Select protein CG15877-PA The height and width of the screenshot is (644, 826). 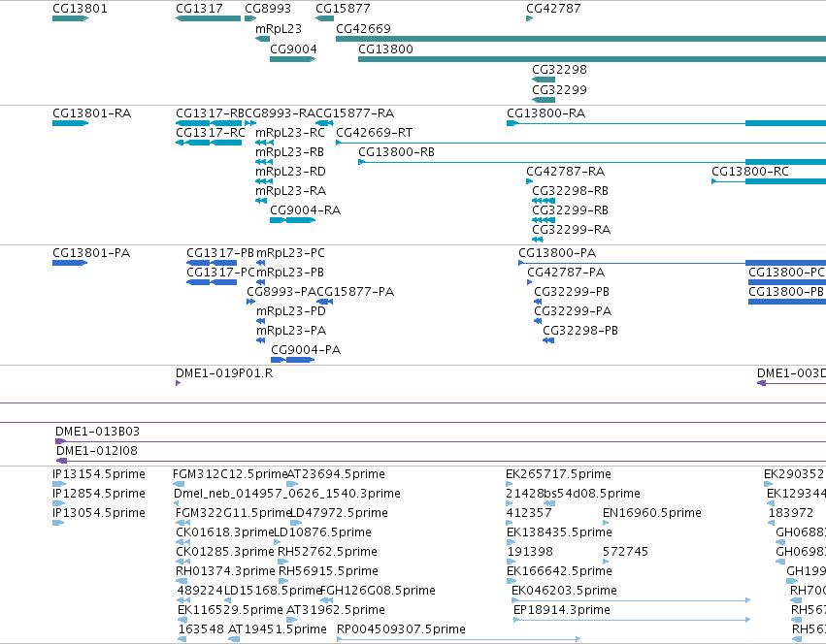tap(355, 292)
